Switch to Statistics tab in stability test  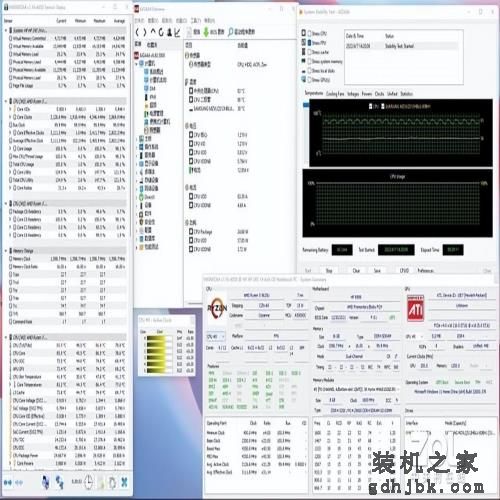(407, 94)
